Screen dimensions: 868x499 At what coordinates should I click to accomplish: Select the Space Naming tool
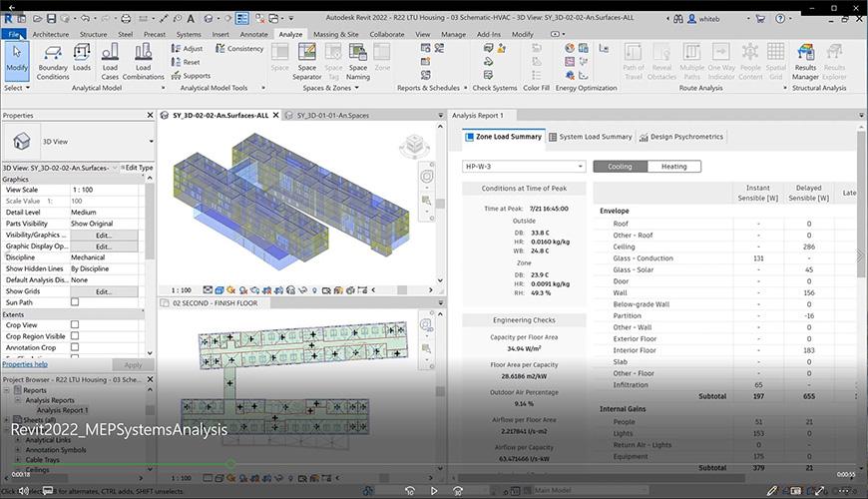coord(358,62)
